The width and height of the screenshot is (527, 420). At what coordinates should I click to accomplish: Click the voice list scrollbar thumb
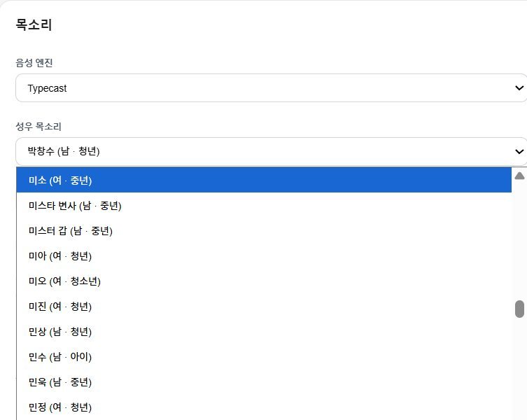[519, 309]
